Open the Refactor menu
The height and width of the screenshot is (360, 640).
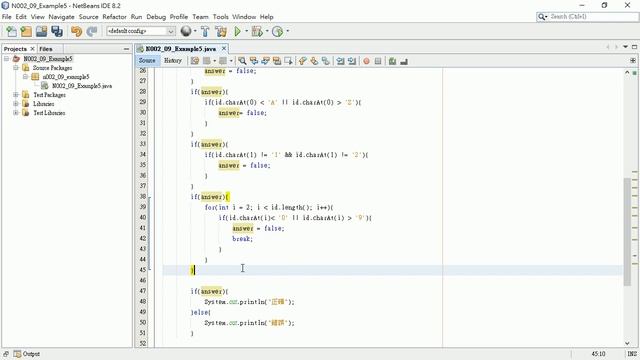(114, 17)
